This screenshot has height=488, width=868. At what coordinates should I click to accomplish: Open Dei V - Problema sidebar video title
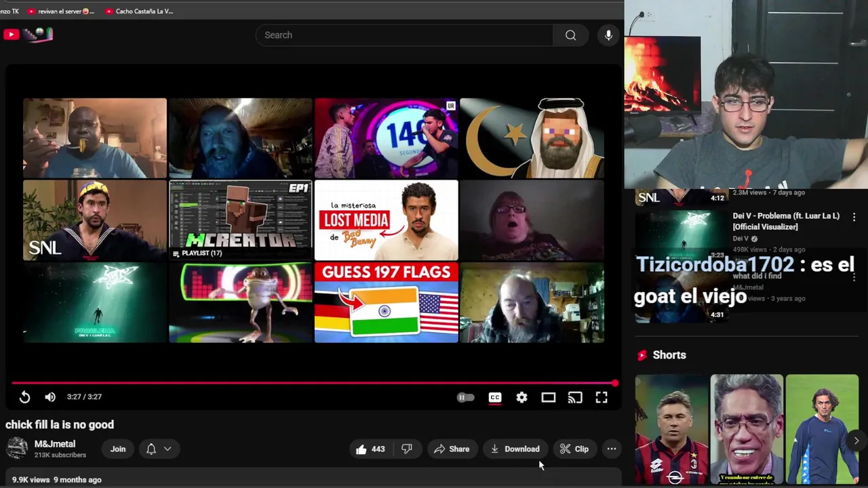(786, 221)
